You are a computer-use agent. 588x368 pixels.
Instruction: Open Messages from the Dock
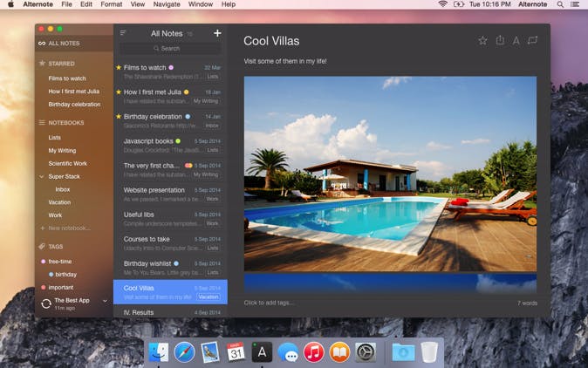288,352
